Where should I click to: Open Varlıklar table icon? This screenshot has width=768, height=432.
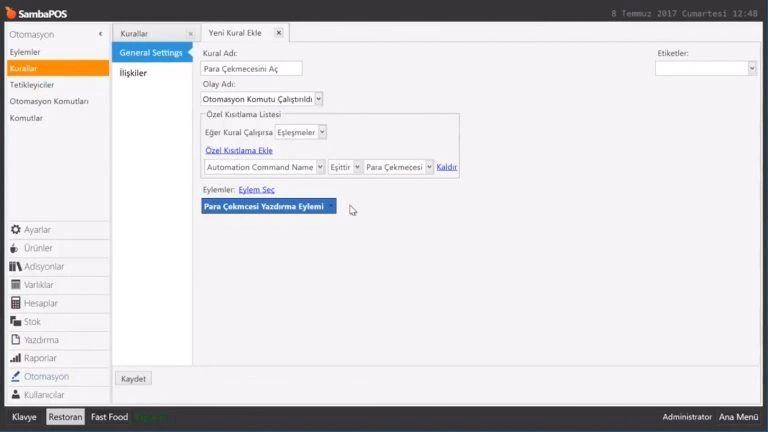(16, 285)
